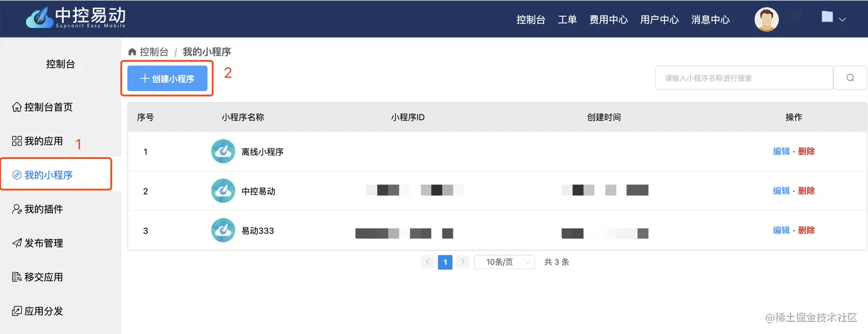Viewport: 868px width, 334px height.
Task: Click the 创建小程序 button
Action: tap(167, 79)
